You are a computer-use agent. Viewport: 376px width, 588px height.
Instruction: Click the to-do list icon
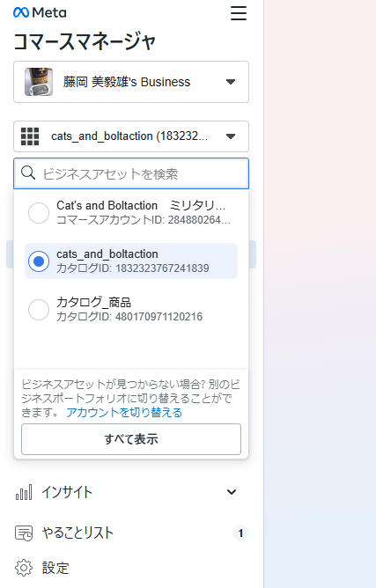pyautogui.click(x=24, y=533)
